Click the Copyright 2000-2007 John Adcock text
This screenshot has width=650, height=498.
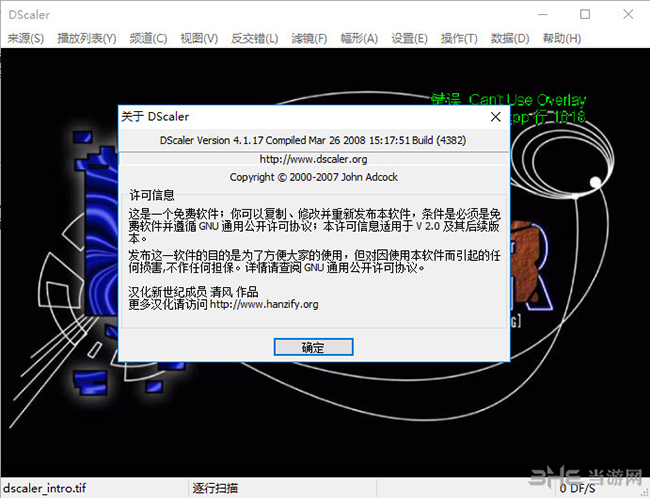click(313, 177)
